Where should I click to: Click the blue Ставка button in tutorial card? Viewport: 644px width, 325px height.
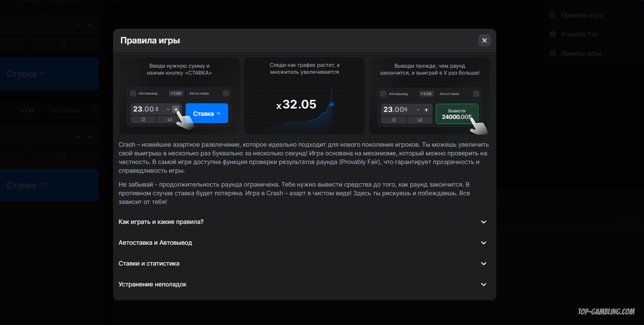[206, 113]
